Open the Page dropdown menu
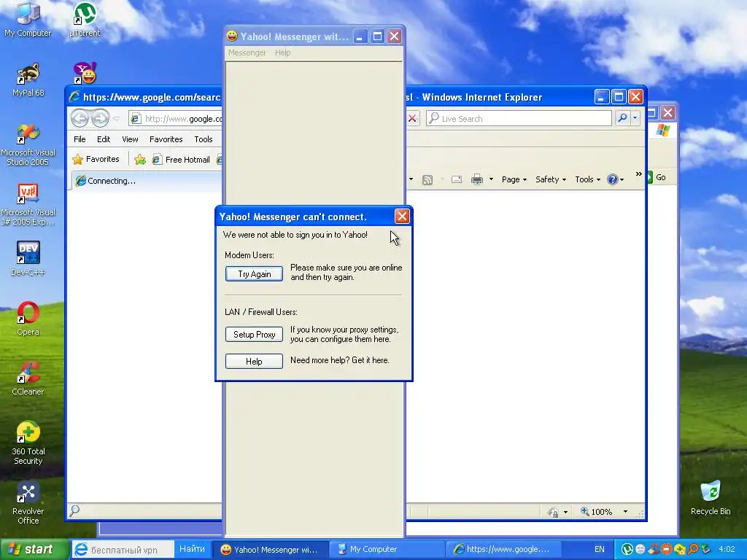Viewport: 747px width, 560px height. pos(514,179)
